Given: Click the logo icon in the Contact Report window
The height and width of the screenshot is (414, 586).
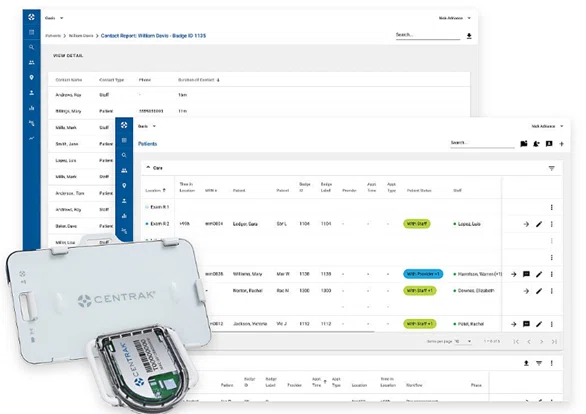Looking at the screenshot, I should point(31,17).
